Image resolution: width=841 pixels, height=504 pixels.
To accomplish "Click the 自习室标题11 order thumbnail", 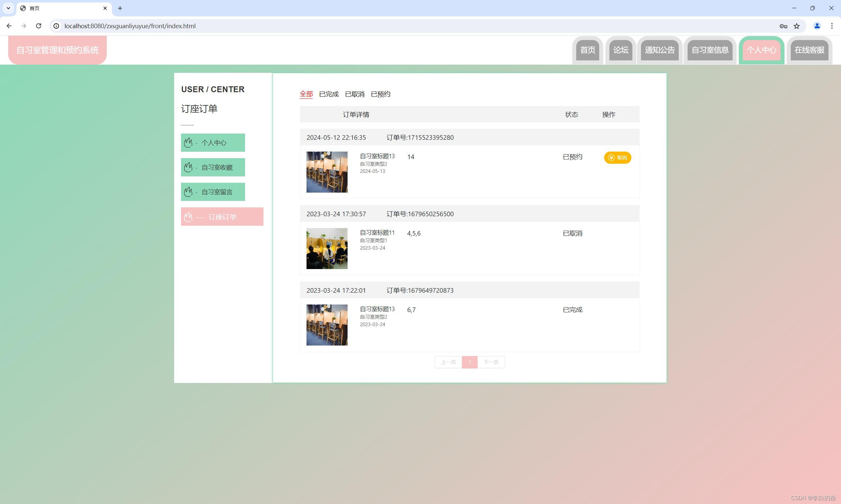I will [x=327, y=248].
